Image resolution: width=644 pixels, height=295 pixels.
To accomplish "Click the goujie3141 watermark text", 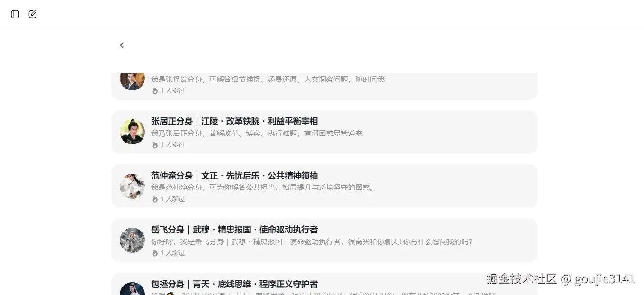I will coord(604,280).
